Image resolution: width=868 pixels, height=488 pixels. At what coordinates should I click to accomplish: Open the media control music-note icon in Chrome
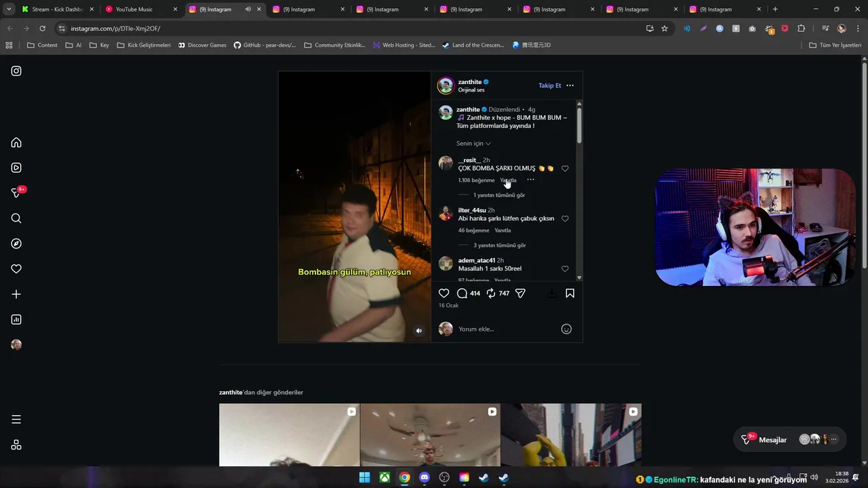[825, 28]
